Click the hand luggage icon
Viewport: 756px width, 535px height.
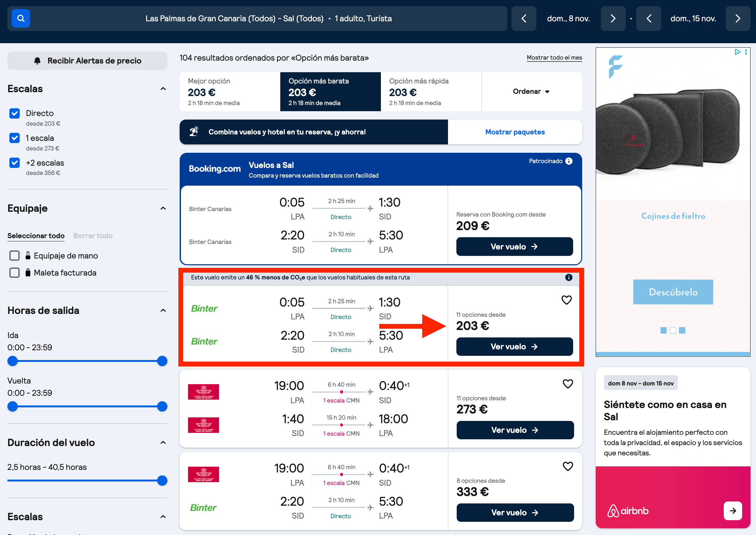point(28,256)
